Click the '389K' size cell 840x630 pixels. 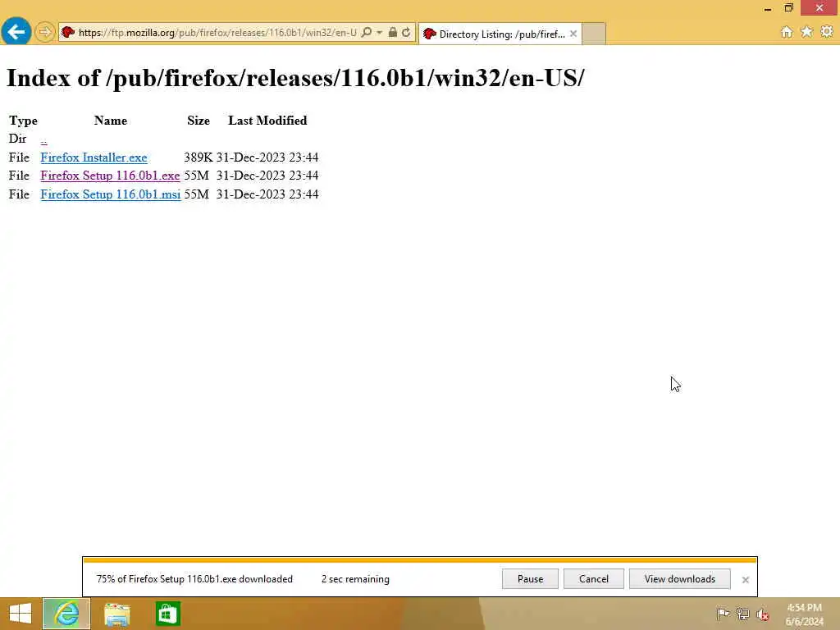point(199,157)
